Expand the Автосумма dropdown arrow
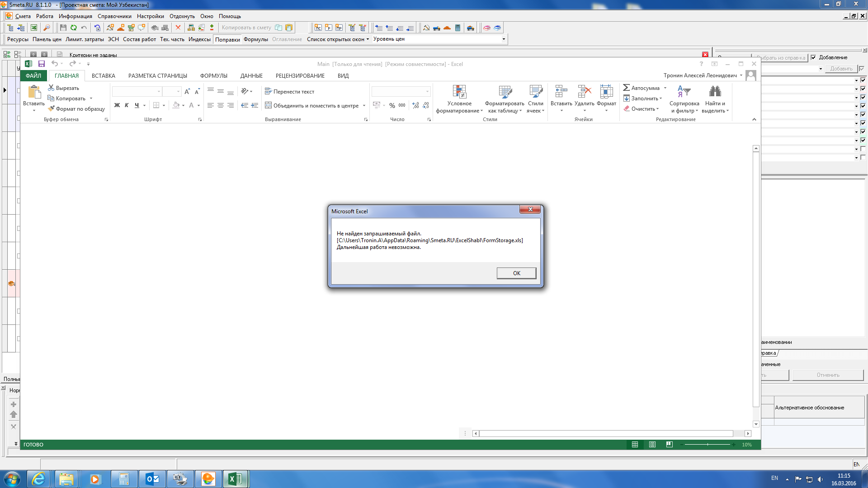The height and width of the screenshot is (488, 868). coord(665,88)
